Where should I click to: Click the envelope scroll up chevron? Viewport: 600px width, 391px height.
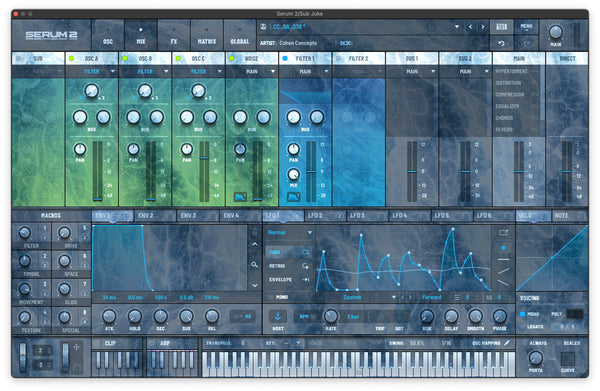coord(254,244)
